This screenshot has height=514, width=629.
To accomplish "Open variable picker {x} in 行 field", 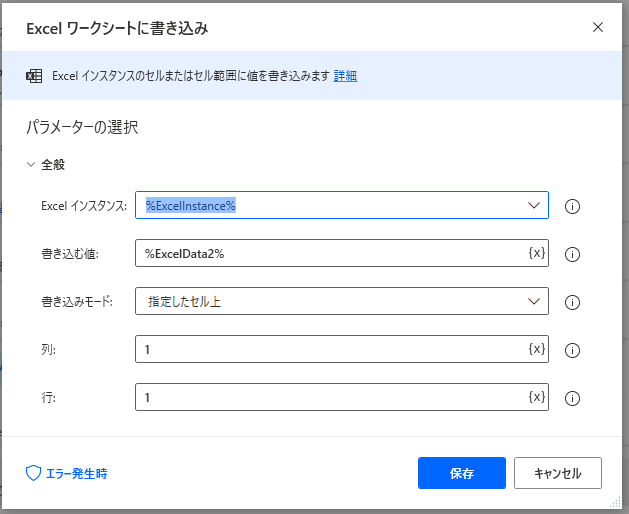I will [x=536, y=397].
